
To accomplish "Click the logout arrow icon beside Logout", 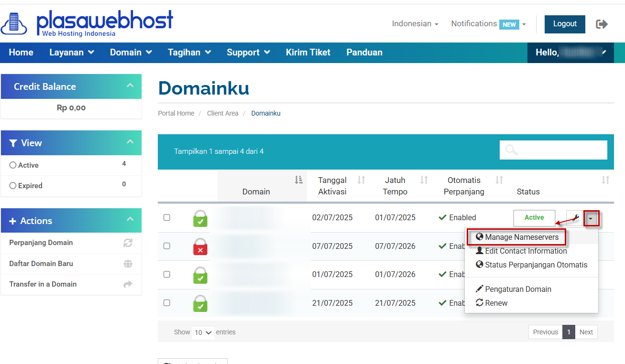I will [602, 24].
